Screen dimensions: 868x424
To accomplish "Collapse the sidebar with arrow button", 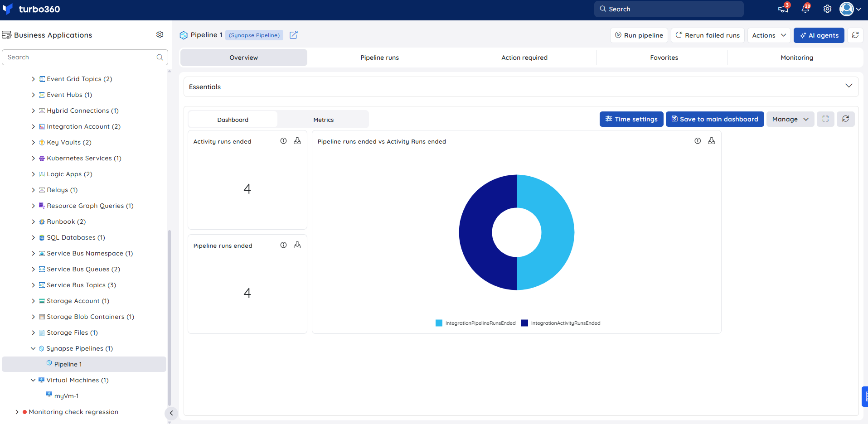I will click(x=171, y=413).
